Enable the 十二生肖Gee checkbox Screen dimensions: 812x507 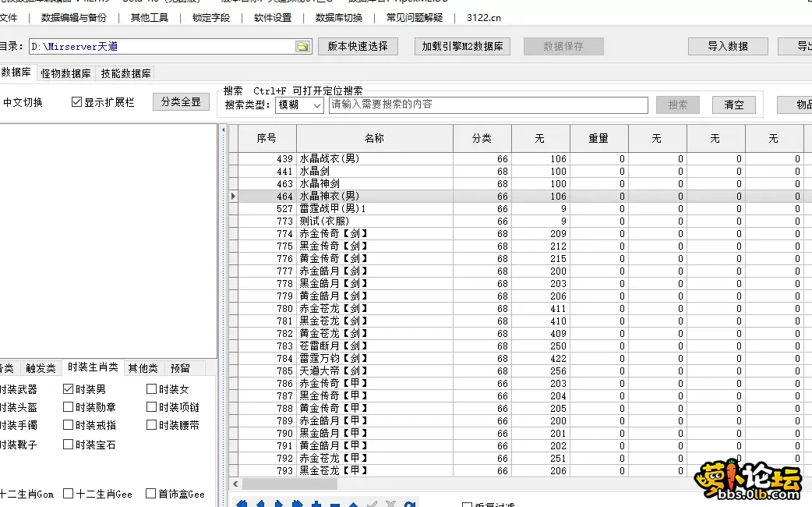[68, 494]
